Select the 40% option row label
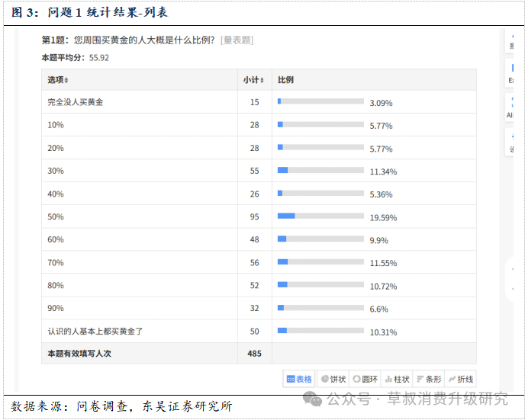Image resolution: width=525 pixels, height=420 pixels. (56, 194)
